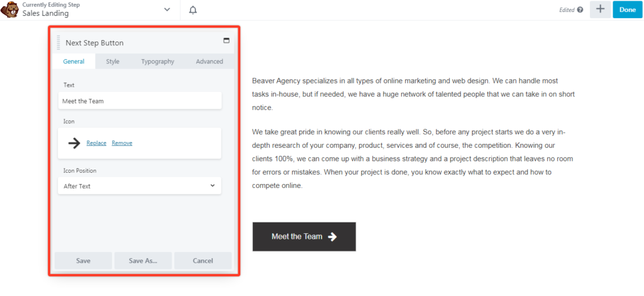
Task: Open the Style tab
Action: pyautogui.click(x=113, y=62)
